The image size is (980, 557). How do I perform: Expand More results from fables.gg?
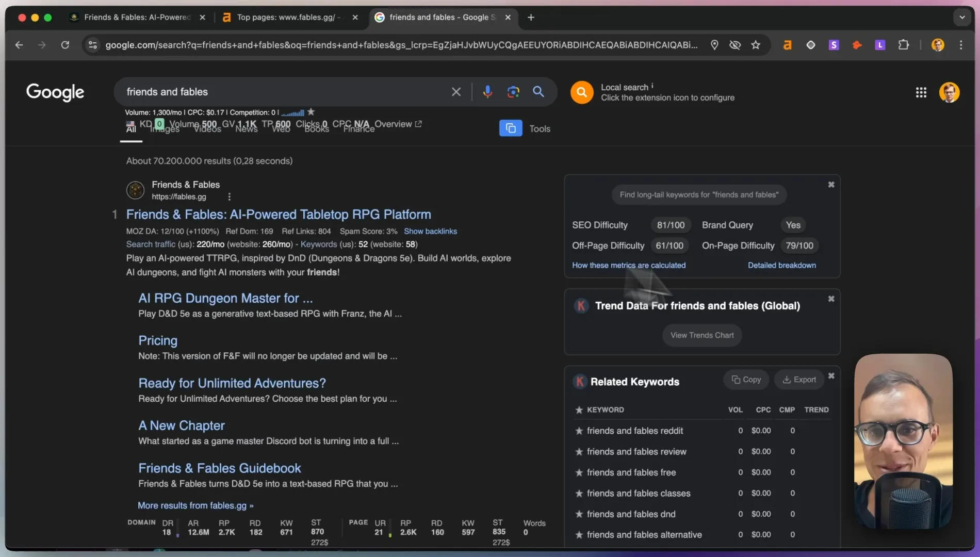pyautogui.click(x=195, y=505)
